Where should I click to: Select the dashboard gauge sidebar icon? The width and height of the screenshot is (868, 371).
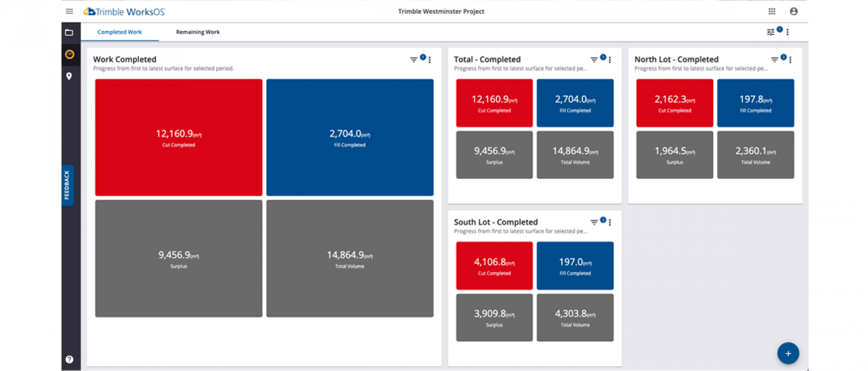(70, 54)
